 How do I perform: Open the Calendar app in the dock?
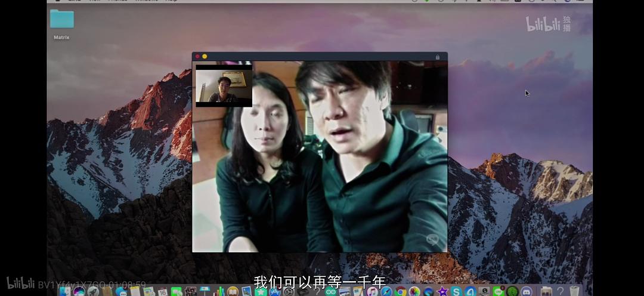tap(162, 291)
